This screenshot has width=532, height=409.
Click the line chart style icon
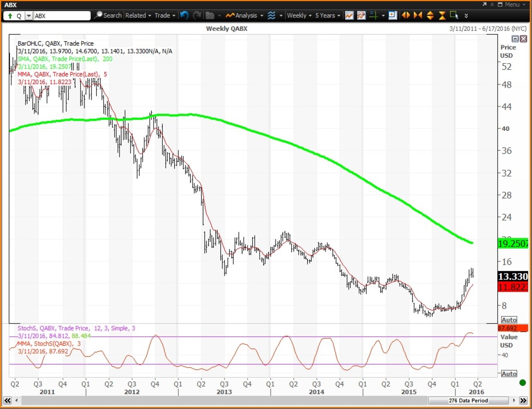click(x=349, y=16)
